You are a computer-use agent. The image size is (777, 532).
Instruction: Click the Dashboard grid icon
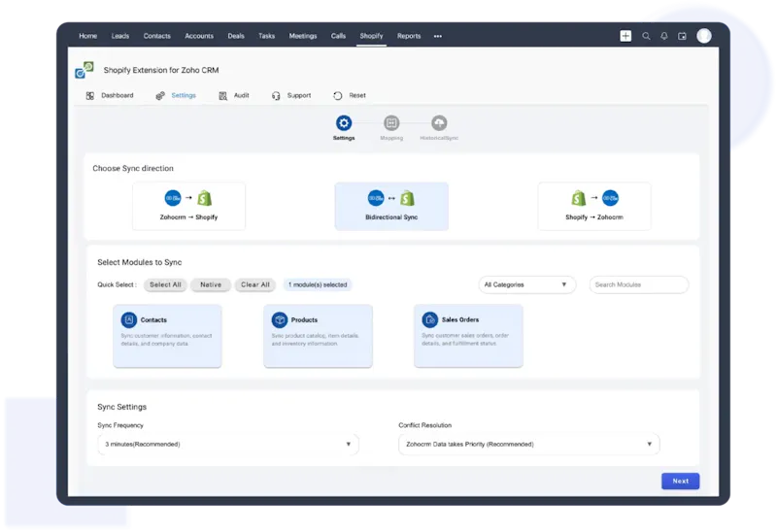[x=89, y=95]
